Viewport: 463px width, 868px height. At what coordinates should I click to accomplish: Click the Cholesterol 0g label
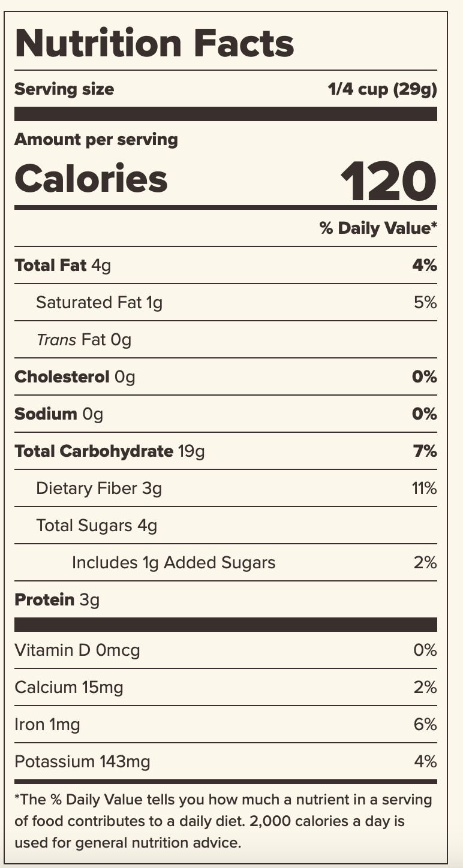click(74, 377)
